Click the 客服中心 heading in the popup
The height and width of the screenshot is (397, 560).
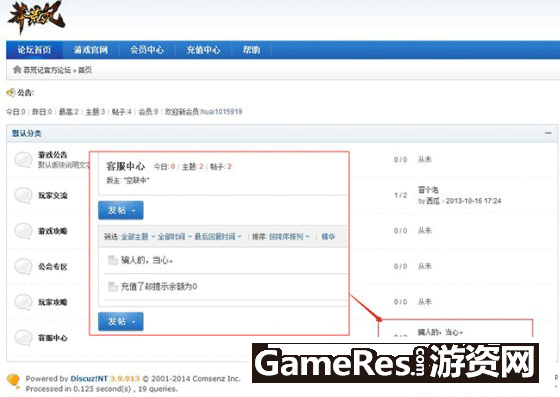(126, 166)
